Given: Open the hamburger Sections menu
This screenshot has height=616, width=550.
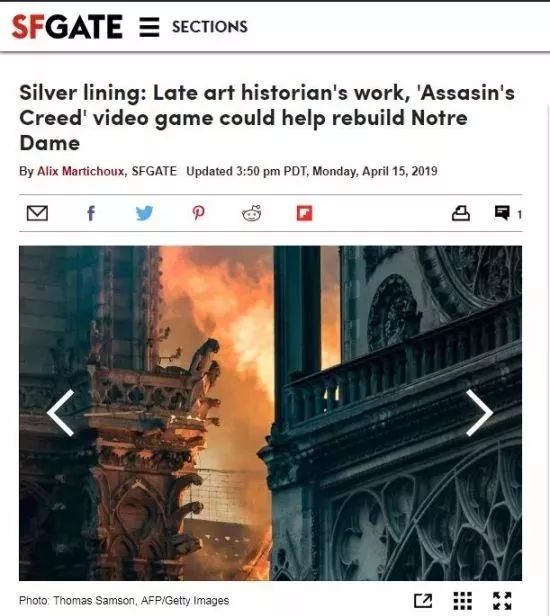Looking at the screenshot, I should (x=149, y=27).
